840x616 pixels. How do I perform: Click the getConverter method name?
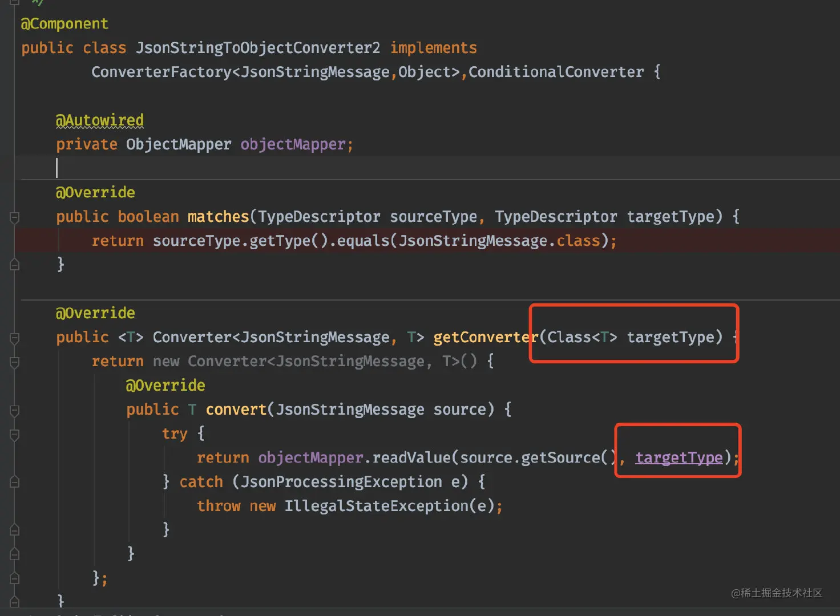(486, 337)
